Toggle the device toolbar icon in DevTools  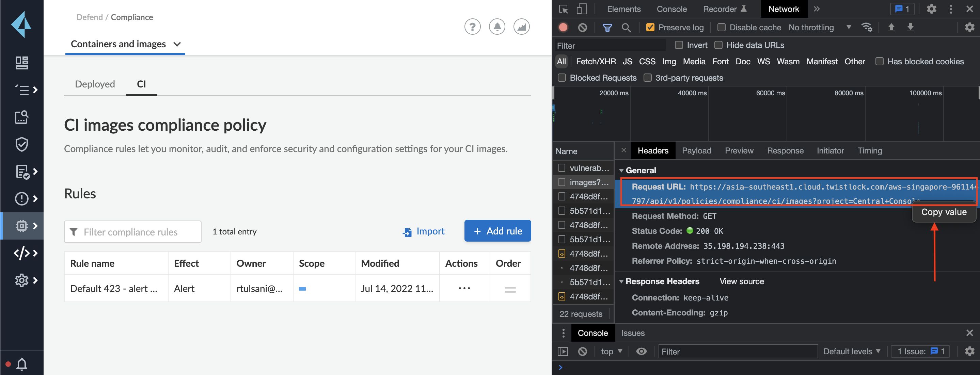pyautogui.click(x=582, y=9)
